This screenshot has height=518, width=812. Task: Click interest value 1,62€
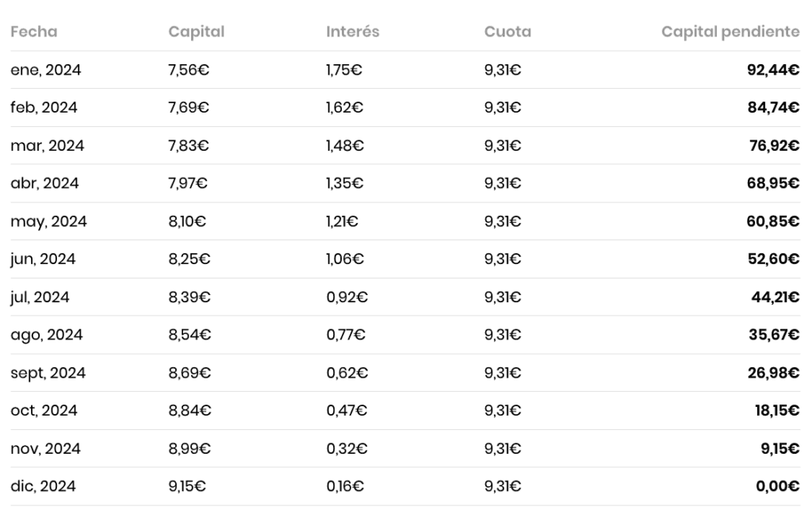click(345, 108)
